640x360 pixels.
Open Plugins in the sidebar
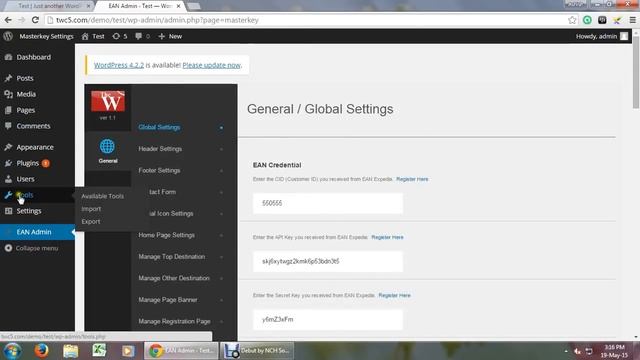(28, 163)
